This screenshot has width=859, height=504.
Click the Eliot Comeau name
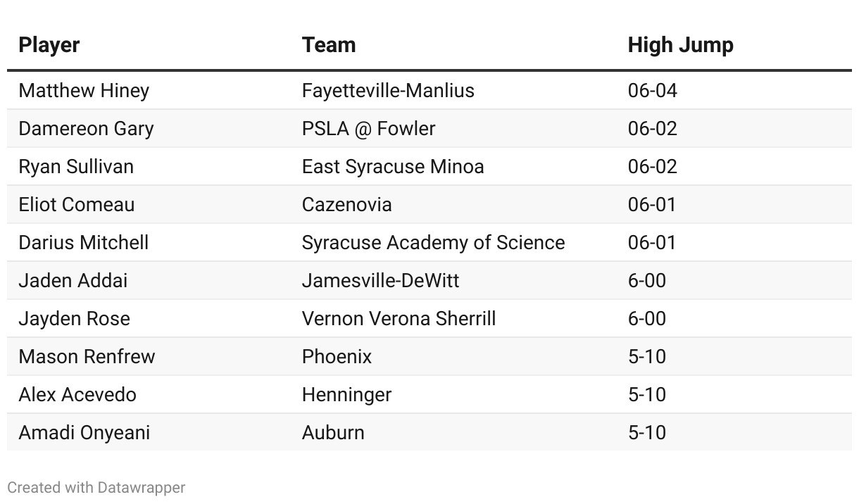point(77,205)
